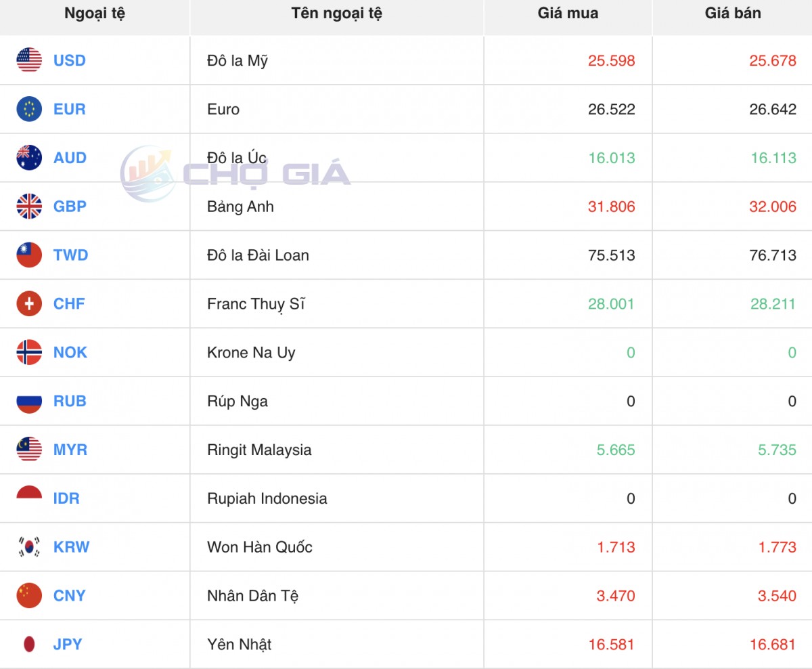812x669 pixels.
Task: Open the USD currency link
Action: (70, 60)
